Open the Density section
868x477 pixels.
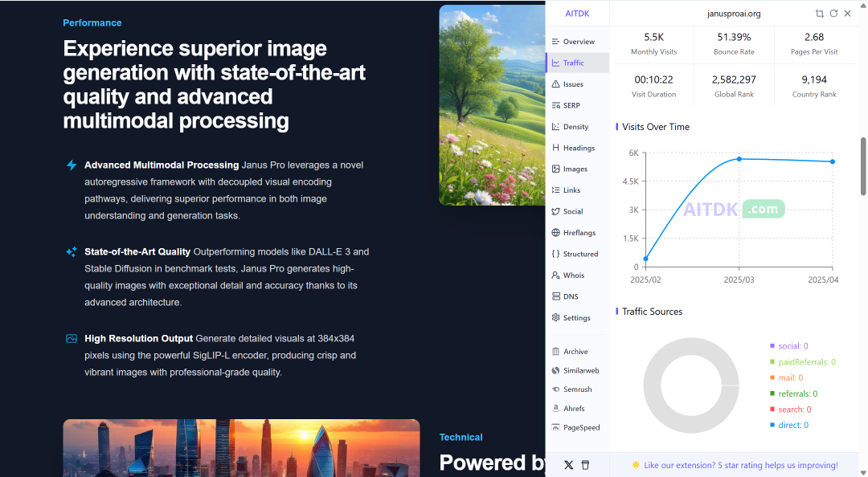577,127
